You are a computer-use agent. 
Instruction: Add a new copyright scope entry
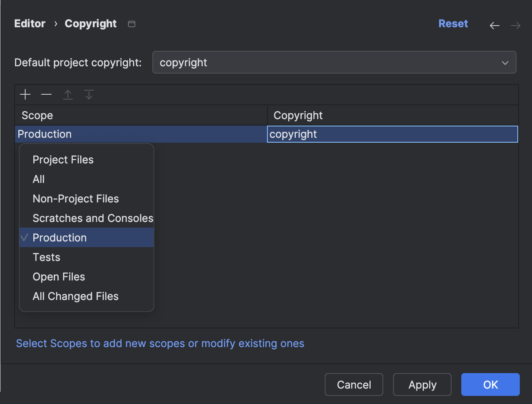25,94
